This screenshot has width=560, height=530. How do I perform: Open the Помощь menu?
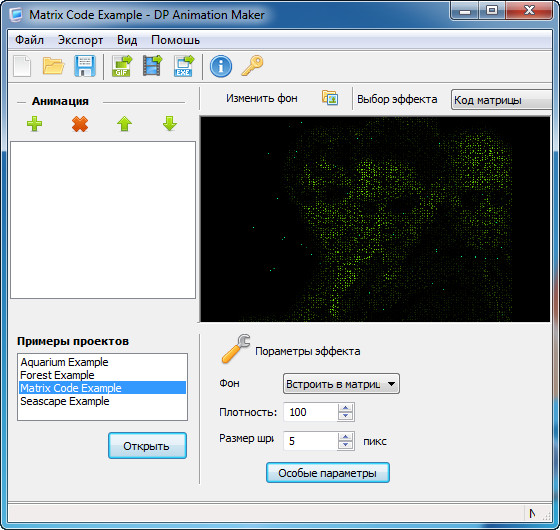point(175,40)
